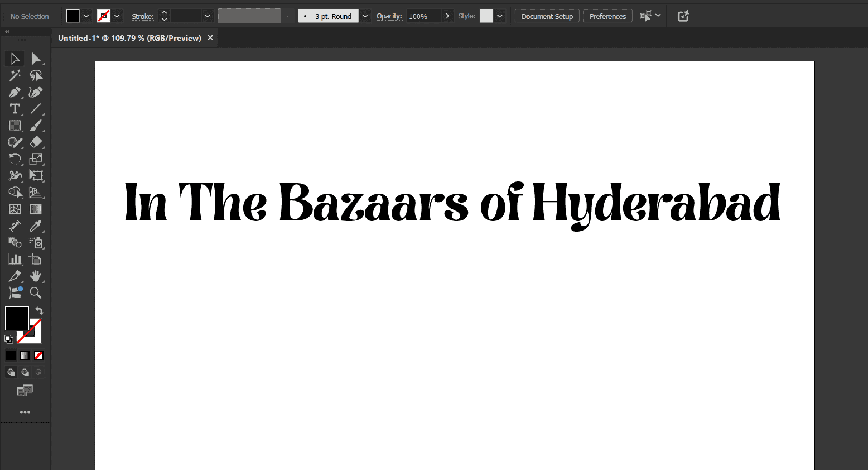Set fill to None with red slash
Screen dimensions: 868x470
tap(39, 355)
